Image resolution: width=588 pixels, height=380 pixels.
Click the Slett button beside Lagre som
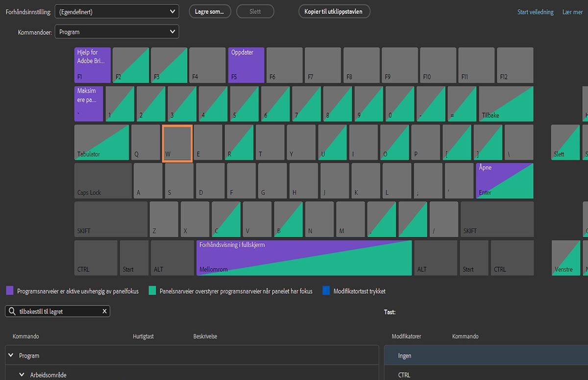255,11
